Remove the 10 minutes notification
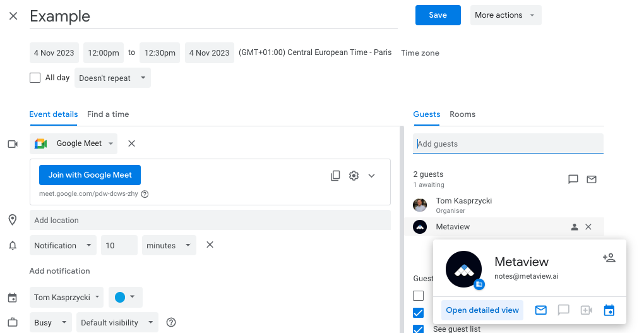Viewport: 644px width, 333px height. [210, 245]
